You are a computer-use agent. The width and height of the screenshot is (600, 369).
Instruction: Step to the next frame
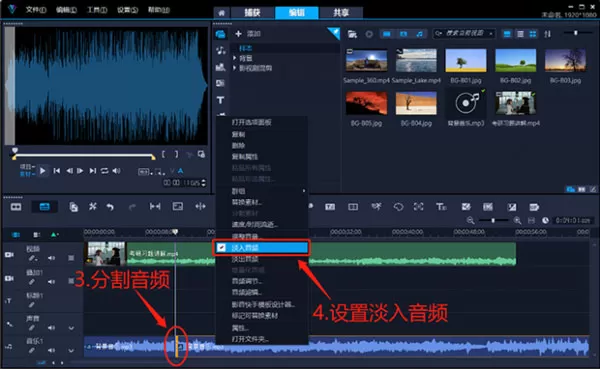click(x=80, y=171)
